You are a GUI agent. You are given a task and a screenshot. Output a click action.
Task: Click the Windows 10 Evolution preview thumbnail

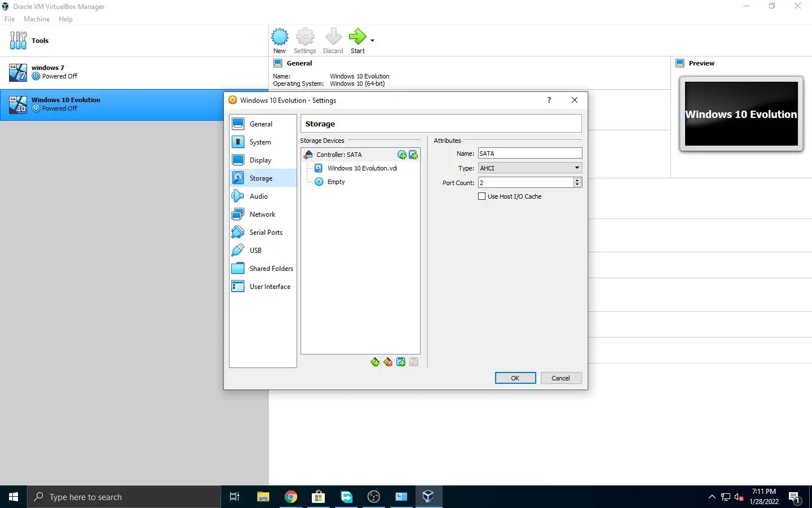(x=741, y=114)
